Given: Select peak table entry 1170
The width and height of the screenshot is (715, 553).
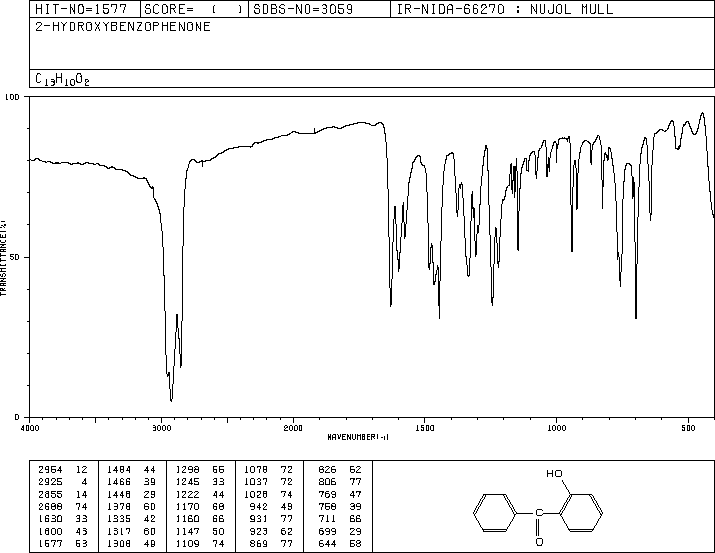Looking at the screenshot, I should click(x=187, y=506).
